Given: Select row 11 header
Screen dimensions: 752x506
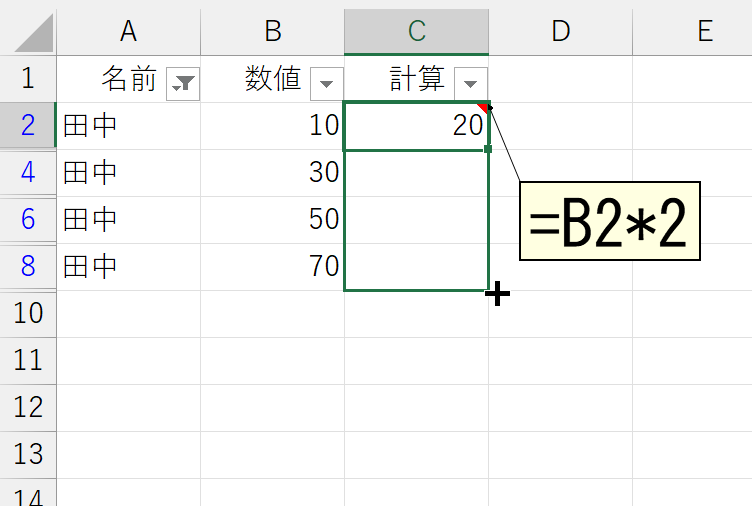Looking at the screenshot, I should [x=28, y=360].
